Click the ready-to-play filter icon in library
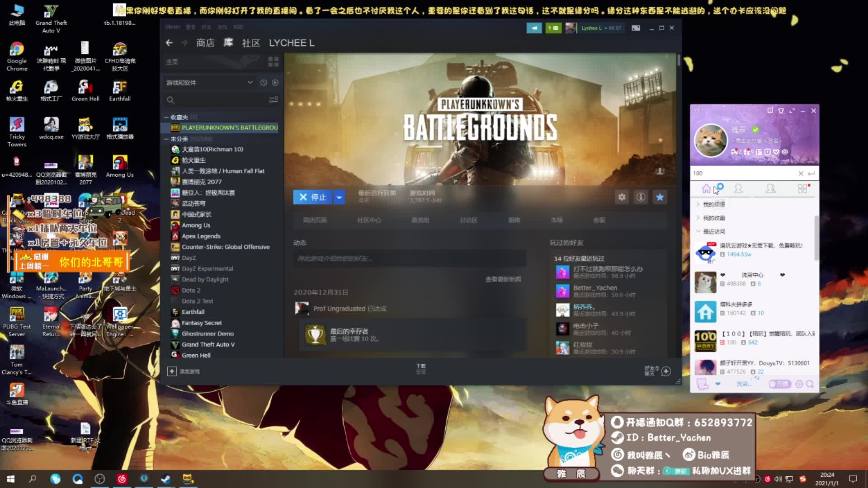The height and width of the screenshot is (488, 868). [x=275, y=83]
